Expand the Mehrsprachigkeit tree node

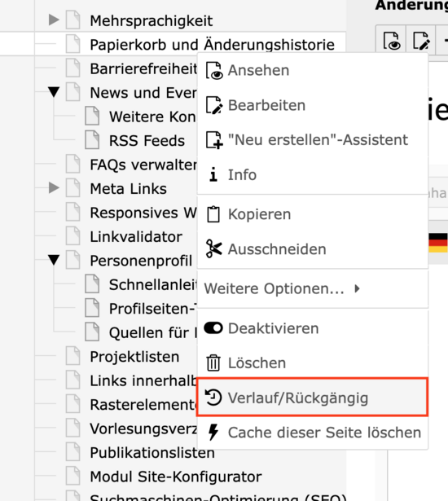coord(54,20)
